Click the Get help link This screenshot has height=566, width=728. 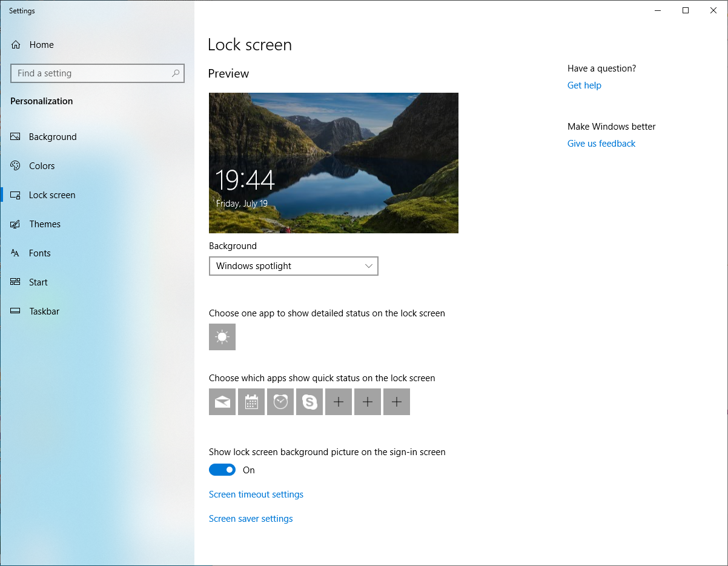584,85
